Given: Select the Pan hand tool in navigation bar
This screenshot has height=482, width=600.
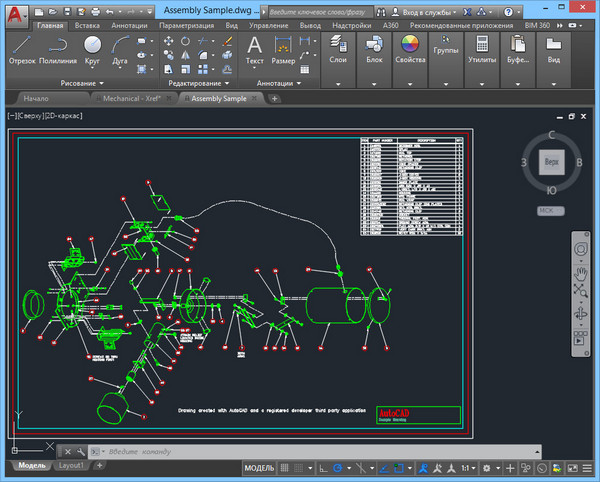Looking at the screenshot, I should (579, 273).
